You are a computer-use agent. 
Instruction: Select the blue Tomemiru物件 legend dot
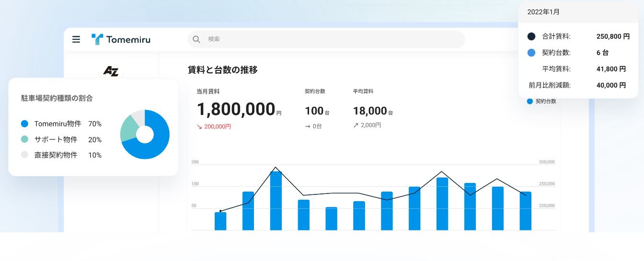[x=25, y=124]
